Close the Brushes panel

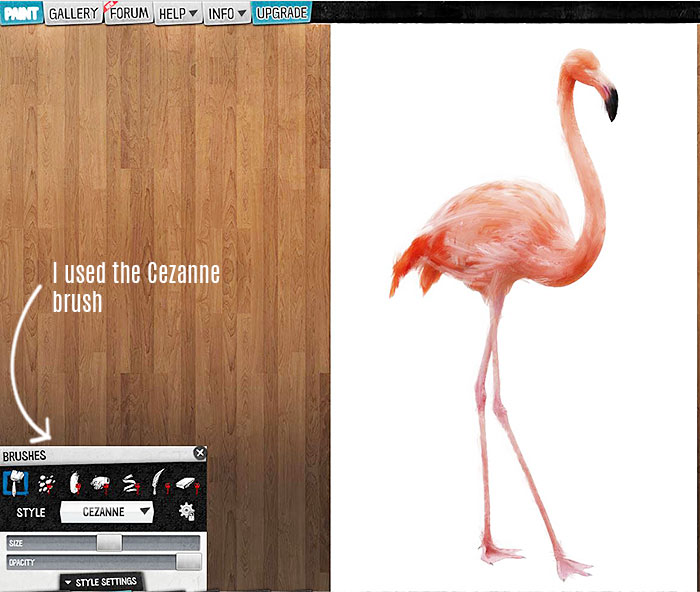point(200,453)
